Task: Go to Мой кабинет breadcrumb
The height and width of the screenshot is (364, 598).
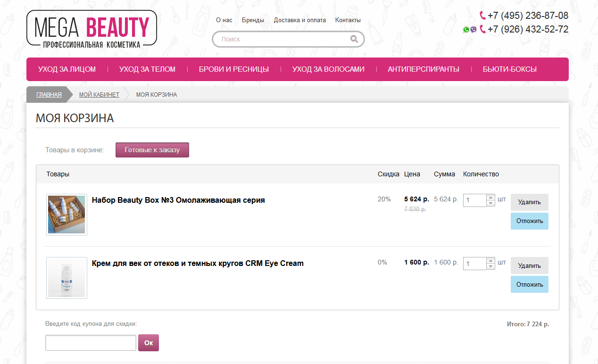Action: (x=99, y=95)
